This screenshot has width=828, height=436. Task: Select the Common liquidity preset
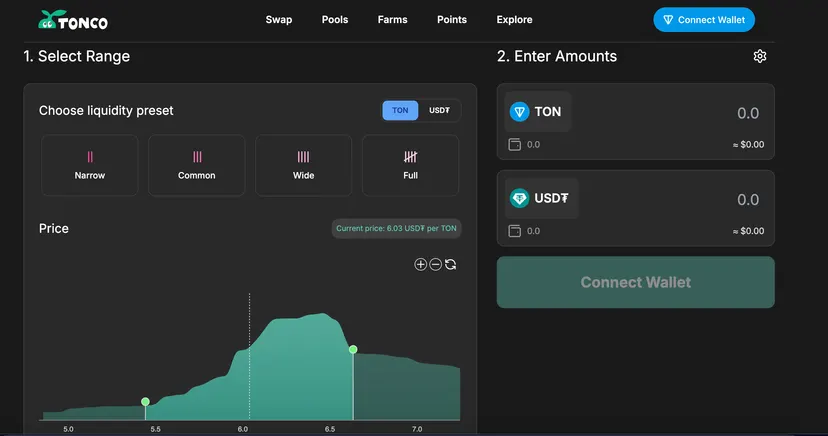click(196, 165)
